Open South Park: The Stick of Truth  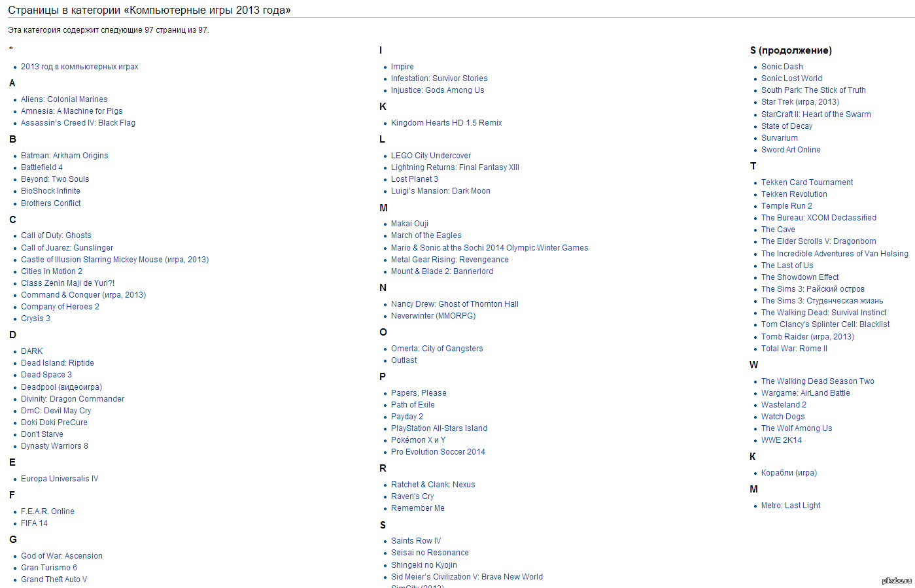point(814,90)
